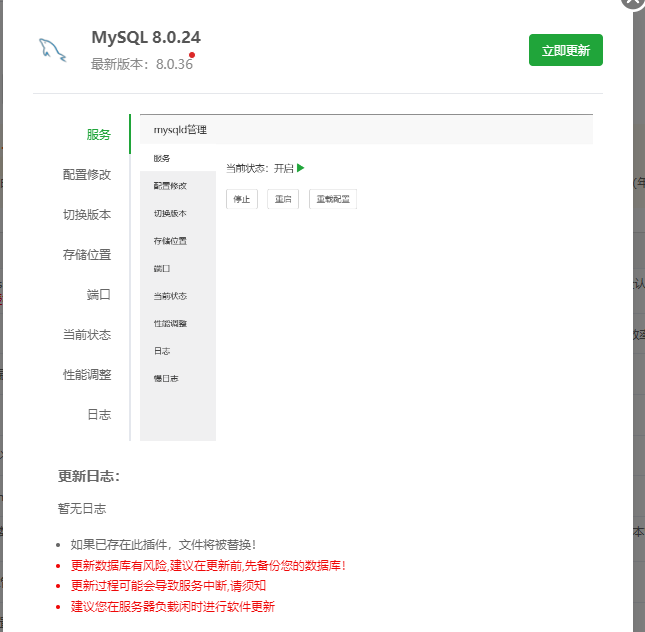Image resolution: width=645 pixels, height=632 pixels.
Task: Click the red 更新数据库有风险 backup warning
Action: [x=208, y=565]
